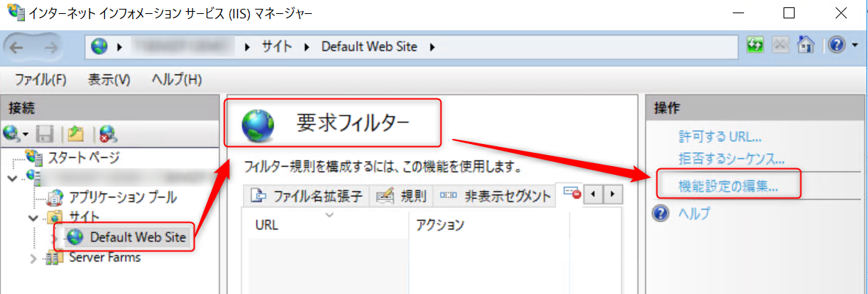This screenshot has height=294, width=868.
Task: Go forward using the forward arrow button
Action: [x=51, y=48]
